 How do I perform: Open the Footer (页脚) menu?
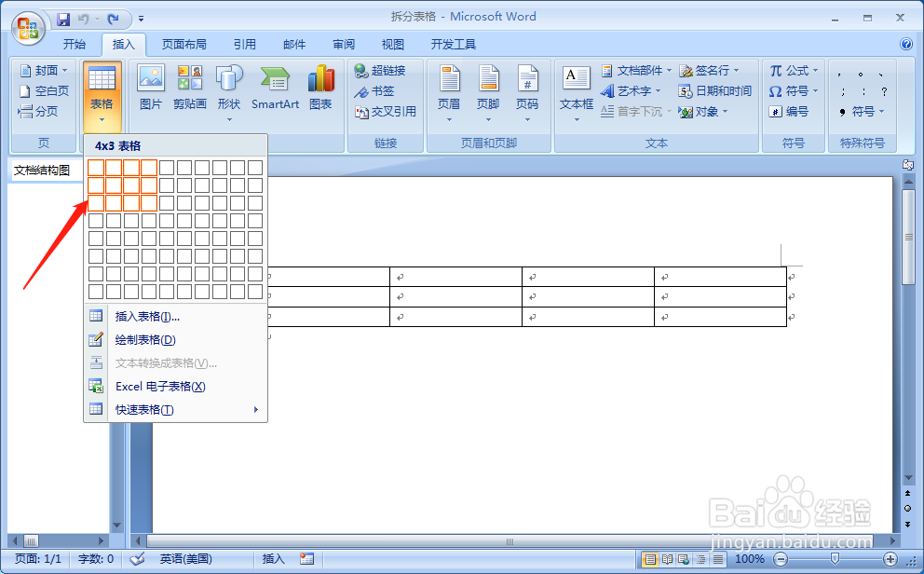(x=488, y=93)
